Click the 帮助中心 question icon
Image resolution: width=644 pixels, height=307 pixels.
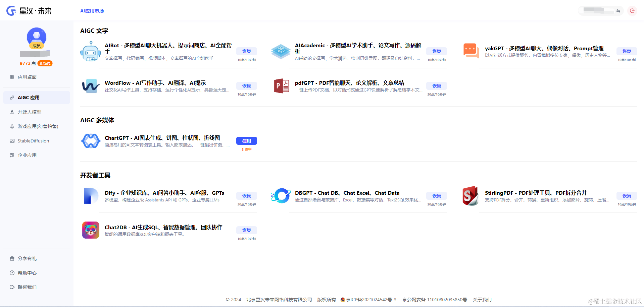[x=12, y=273]
